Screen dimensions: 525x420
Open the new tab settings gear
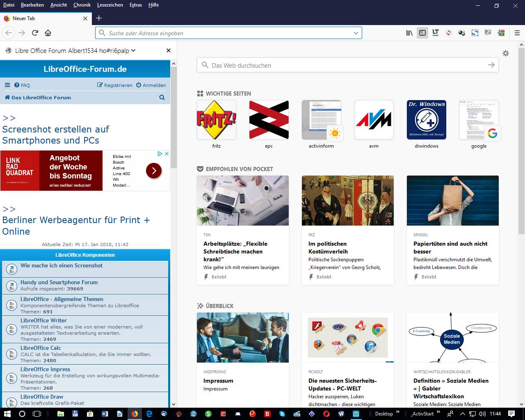[506, 53]
